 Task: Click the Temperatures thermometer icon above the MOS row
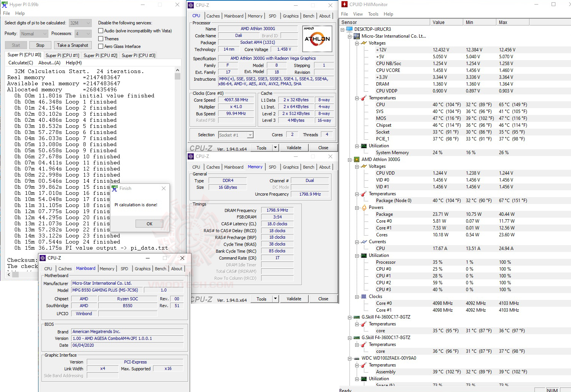click(364, 98)
